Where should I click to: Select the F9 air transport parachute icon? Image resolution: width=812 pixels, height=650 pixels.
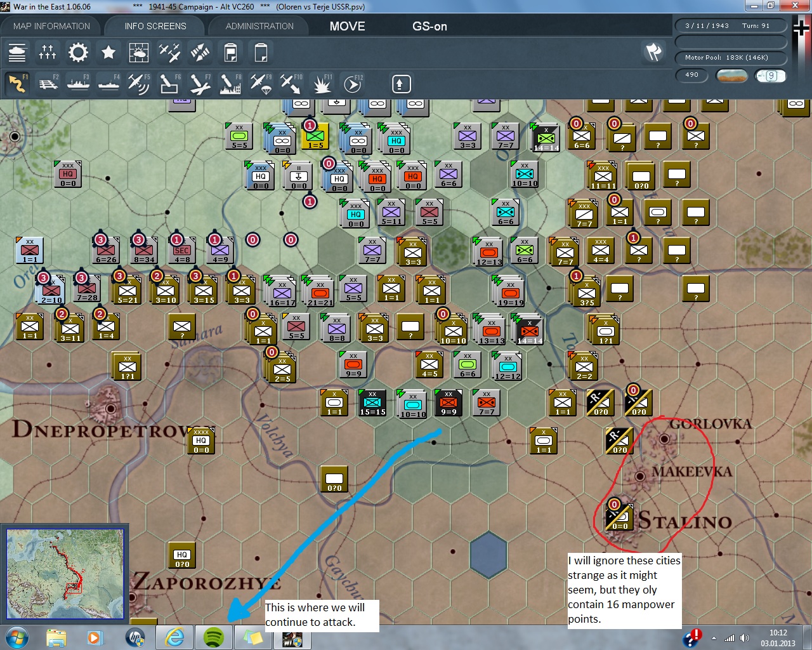click(x=261, y=84)
